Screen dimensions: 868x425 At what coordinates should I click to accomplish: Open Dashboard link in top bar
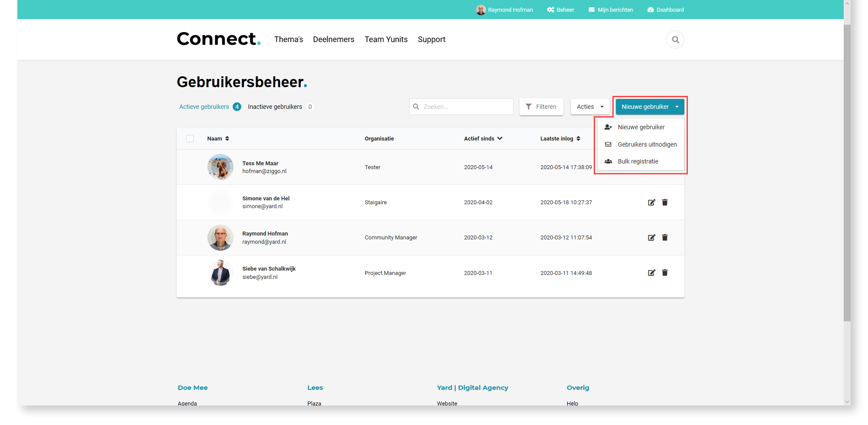coord(665,10)
